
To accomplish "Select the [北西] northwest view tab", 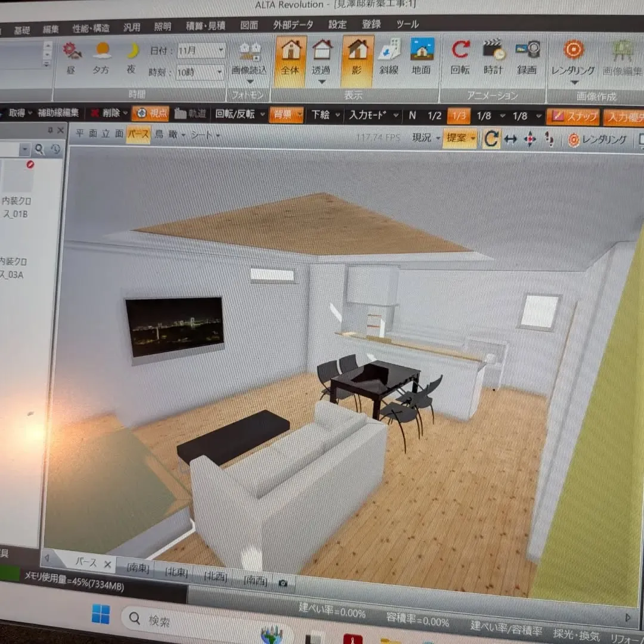I will pyautogui.click(x=216, y=576).
